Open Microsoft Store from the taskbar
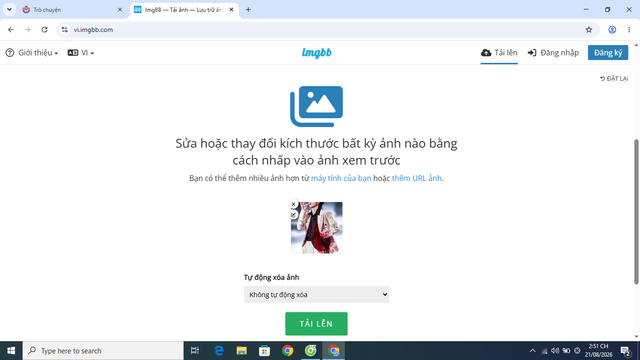The height and width of the screenshot is (360, 640). point(264,351)
